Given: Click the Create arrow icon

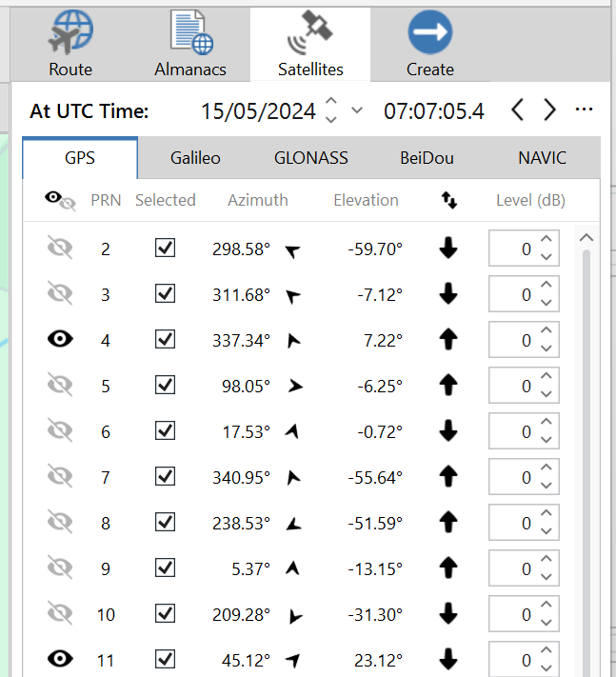Looking at the screenshot, I should [x=429, y=44].
